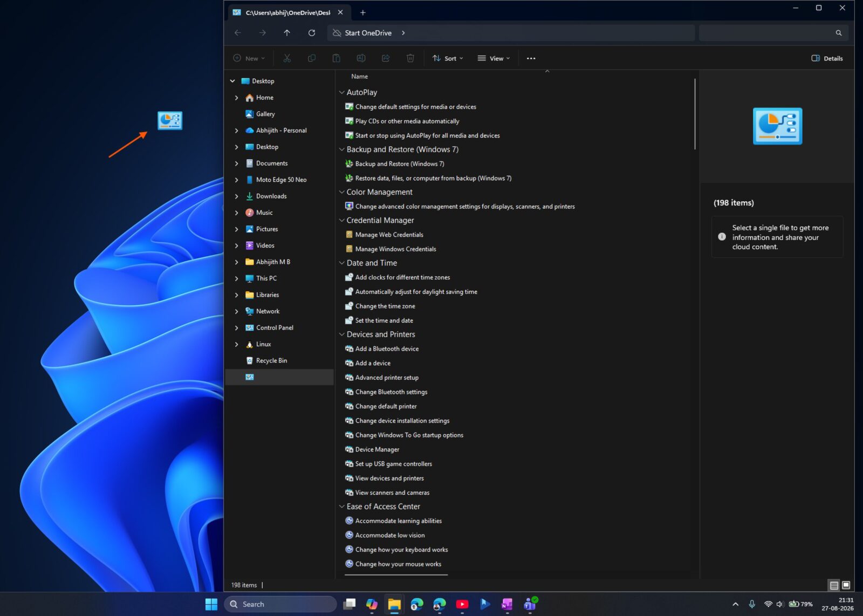863x616 pixels.
Task: Expand the Home node in navigation pane
Action: coord(236,98)
